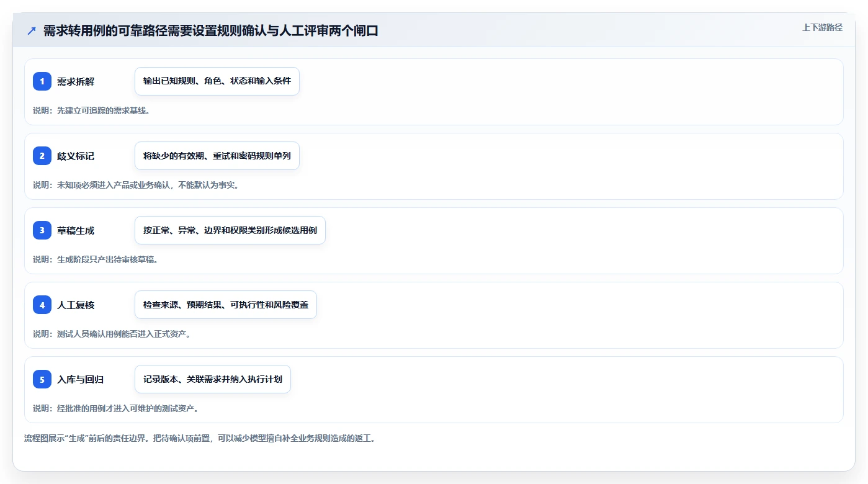Click the header title about 规则确认与人工评审

coord(211,31)
